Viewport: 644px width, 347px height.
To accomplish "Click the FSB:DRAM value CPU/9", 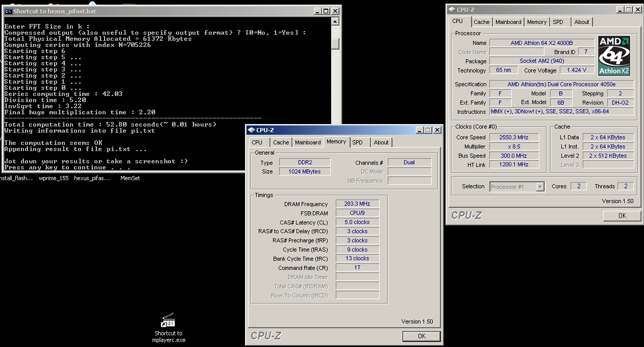I will pos(357,213).
